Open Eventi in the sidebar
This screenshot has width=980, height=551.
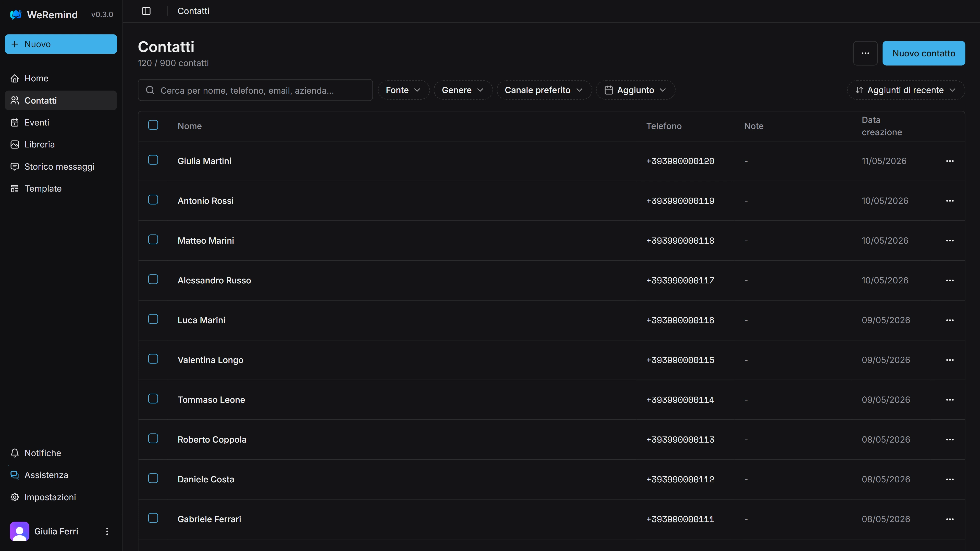61,122
